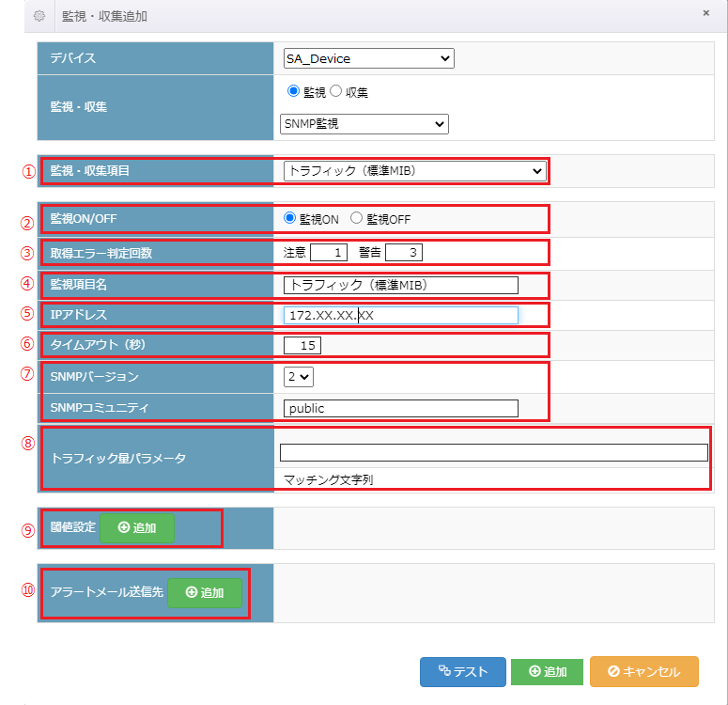Click the タイムアウト(秒) input field
The height and width of the screenshot is (705, 728).
point(302,345)
